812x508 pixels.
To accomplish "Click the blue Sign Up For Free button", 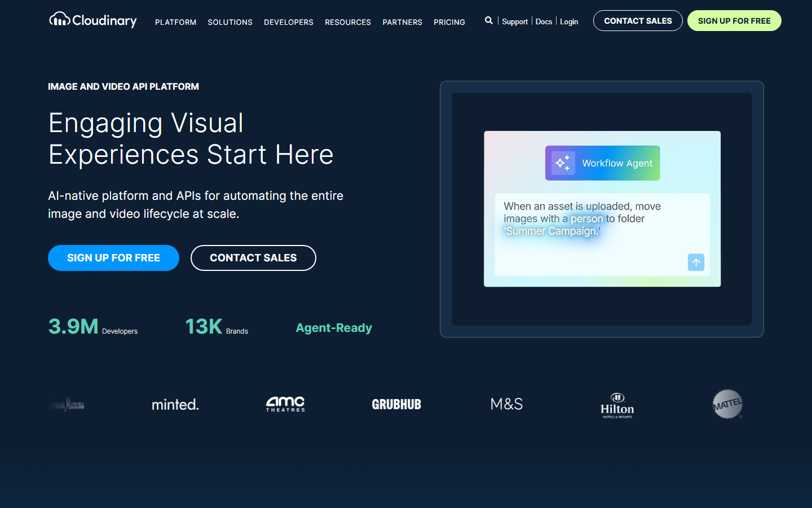I will 113,258.
